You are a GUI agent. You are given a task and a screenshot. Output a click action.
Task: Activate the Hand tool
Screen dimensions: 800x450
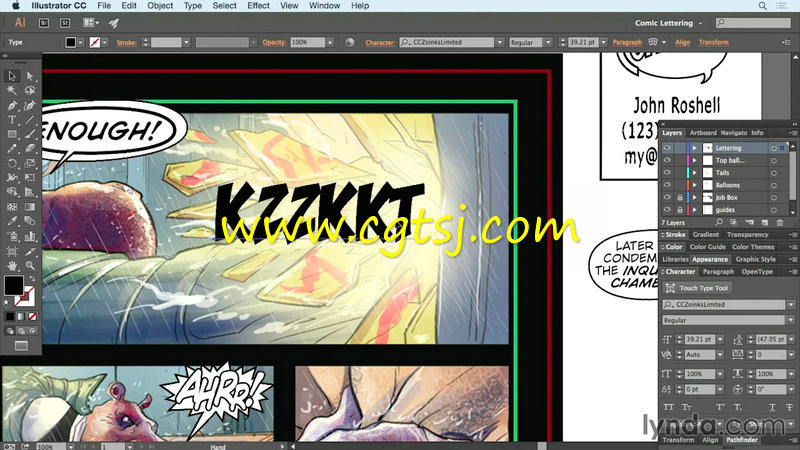[x=12, y=265]
